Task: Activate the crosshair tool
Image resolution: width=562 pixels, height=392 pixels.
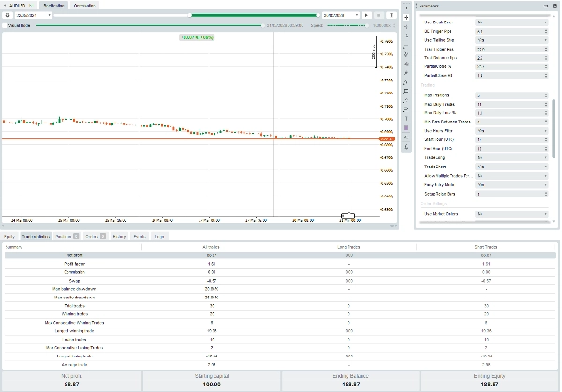Action: [x=405, y=18]
